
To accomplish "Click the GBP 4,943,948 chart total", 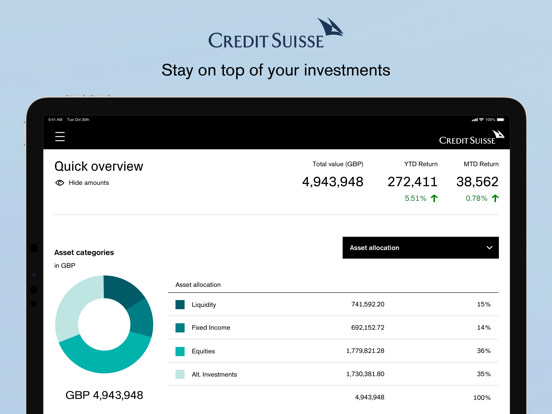I will click(104, 395).
